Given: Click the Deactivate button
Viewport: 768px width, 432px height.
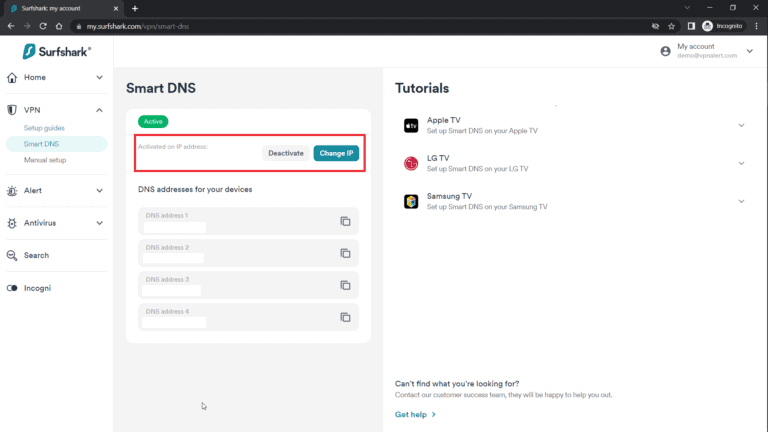Looking at the screenshot, I should tap(286, 153).
